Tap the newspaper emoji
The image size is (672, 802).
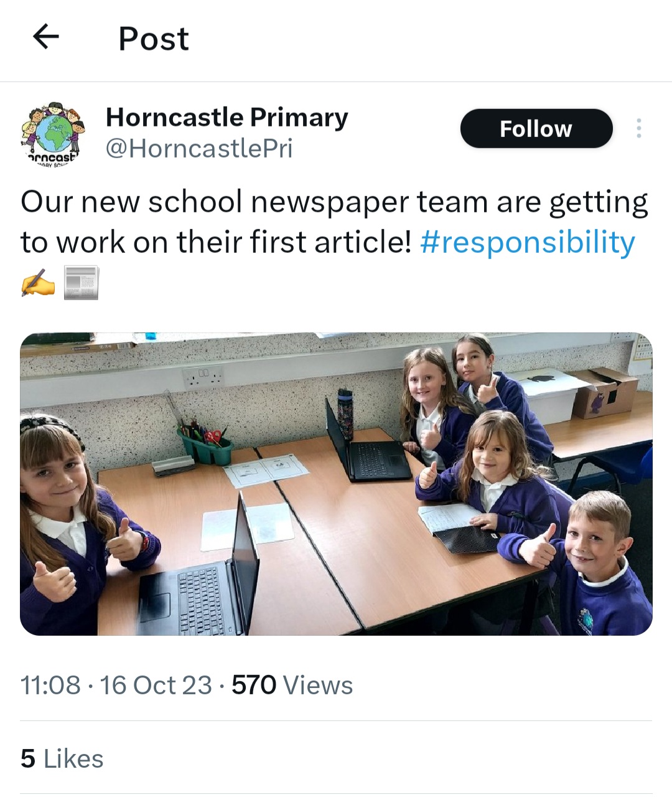(82, 283)
